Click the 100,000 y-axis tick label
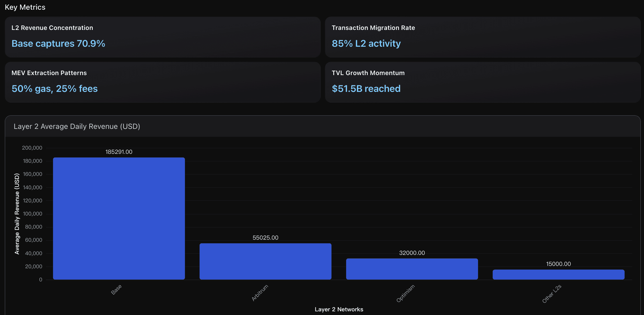644x315 pixels. (x=33, y=214)
